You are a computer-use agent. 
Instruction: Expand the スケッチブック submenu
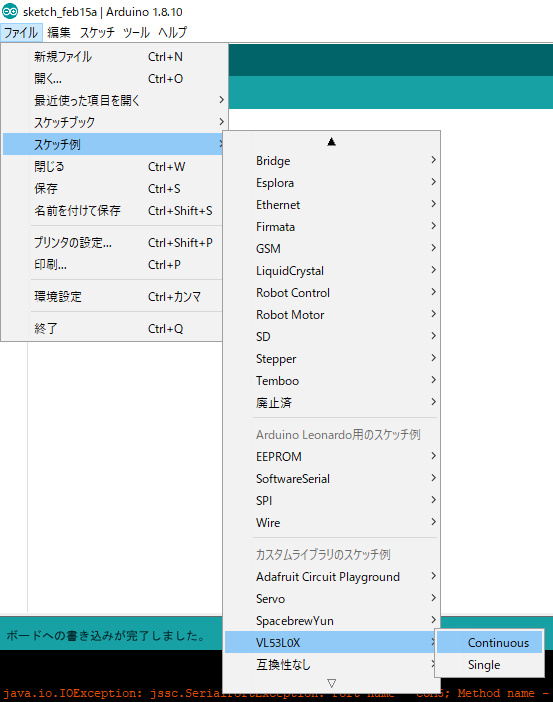pos(112,123)
